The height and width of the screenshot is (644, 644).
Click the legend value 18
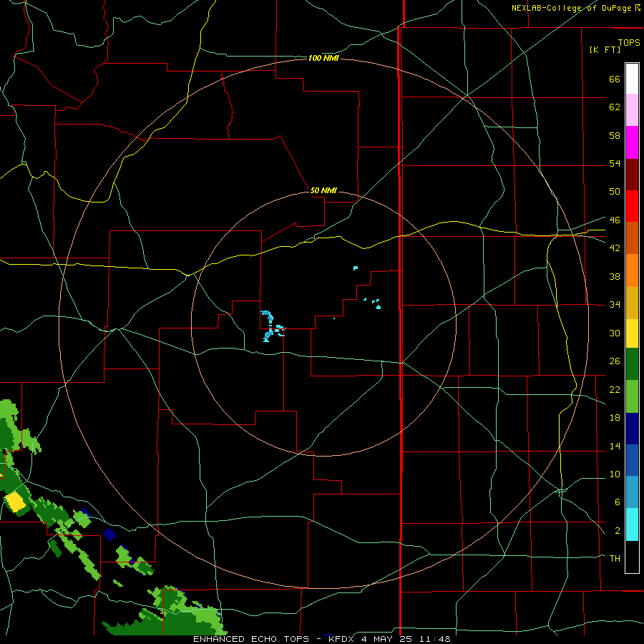click(615, 418)
